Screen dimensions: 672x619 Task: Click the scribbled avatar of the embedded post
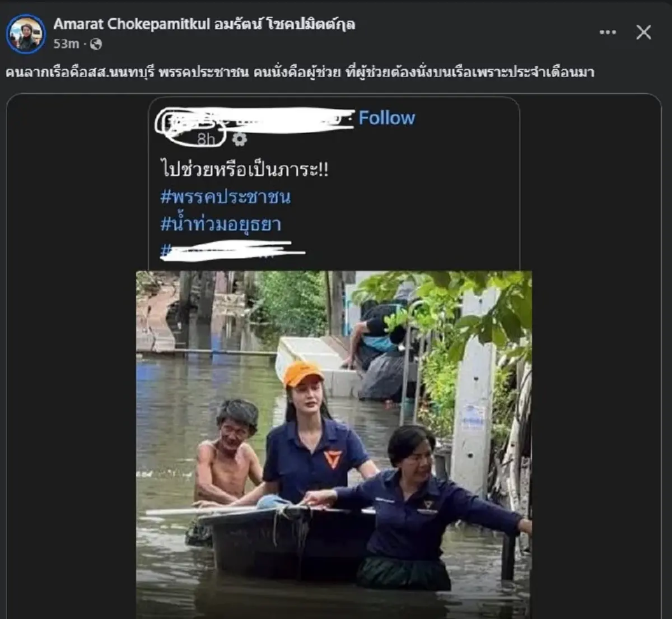pyautogui.click(x=174, y=122)
